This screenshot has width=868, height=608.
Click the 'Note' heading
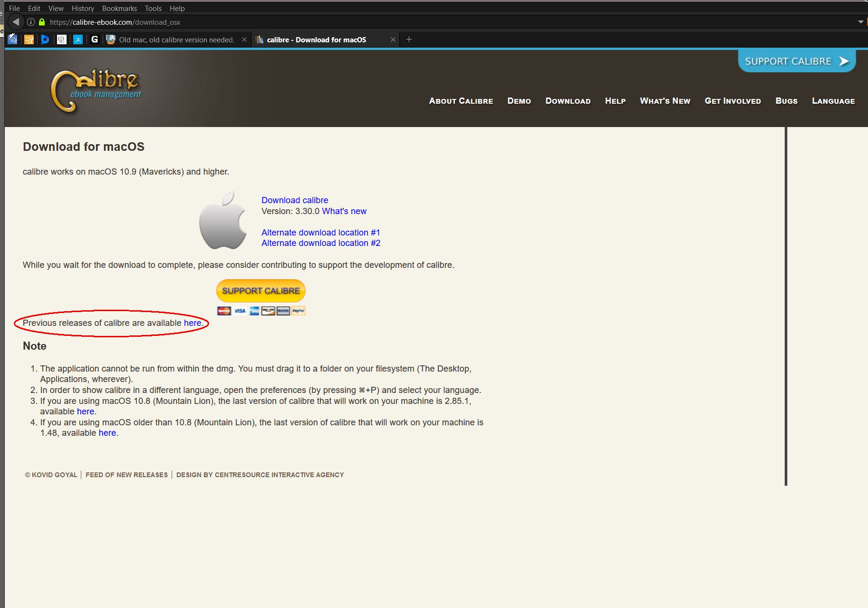click(x=35, y=346)
